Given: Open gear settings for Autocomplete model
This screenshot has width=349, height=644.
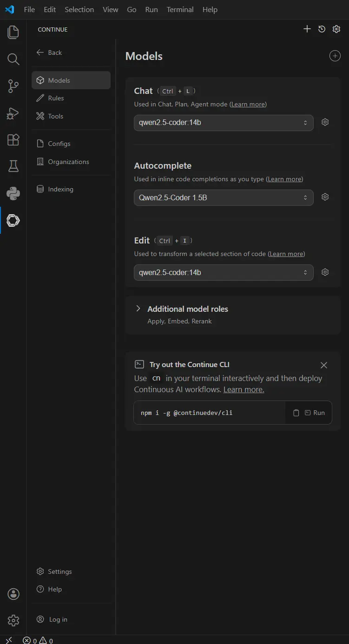Looking at the screenshot, I should coord(325,197).
